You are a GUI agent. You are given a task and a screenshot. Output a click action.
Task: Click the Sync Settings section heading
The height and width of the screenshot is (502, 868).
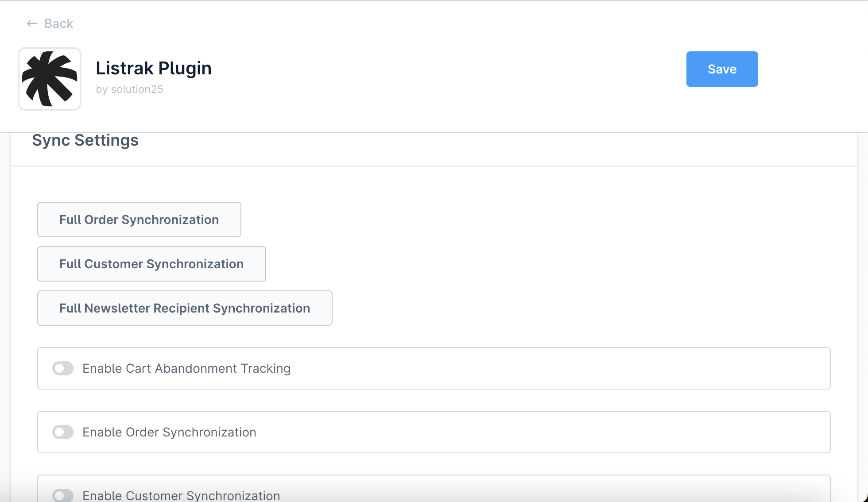[85, 140]
